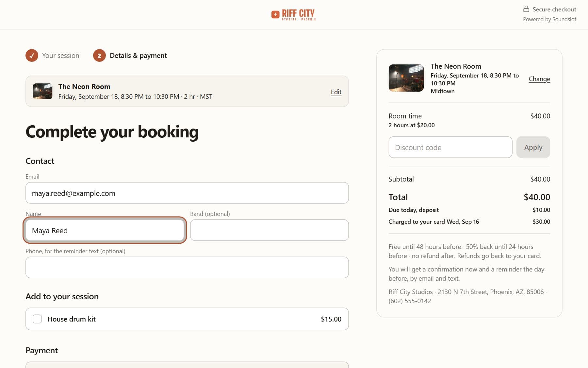Click the secure checkout lock icon
588x368 pixels.
coord(526,9)
